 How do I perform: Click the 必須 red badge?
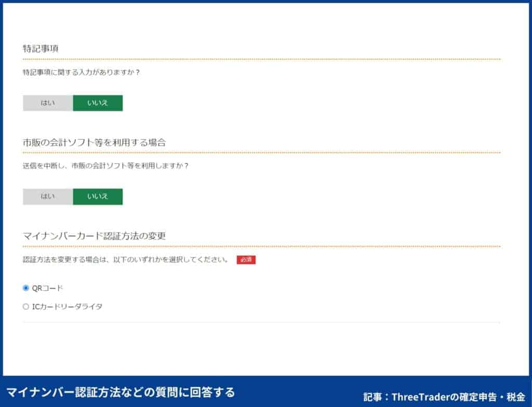pos(246,260)
